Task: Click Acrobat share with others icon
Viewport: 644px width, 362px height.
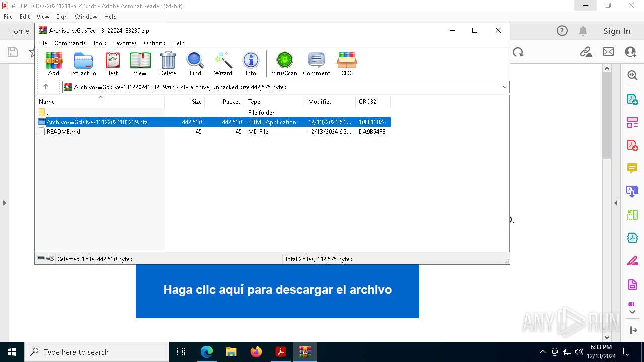Action: 630,52
